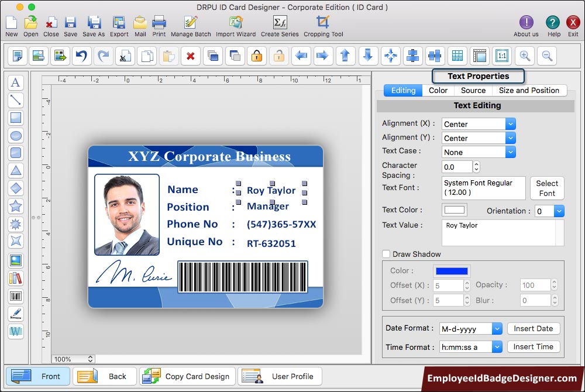585x392 pixels.
Task: Select the Ellipse shape tool
Action: pyautogui.click(x=16, y=135)
